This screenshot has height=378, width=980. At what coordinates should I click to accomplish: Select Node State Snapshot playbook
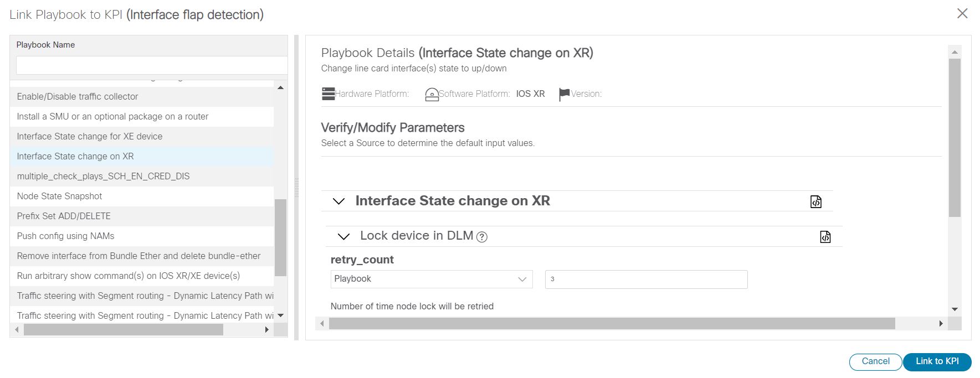[59, 196]
